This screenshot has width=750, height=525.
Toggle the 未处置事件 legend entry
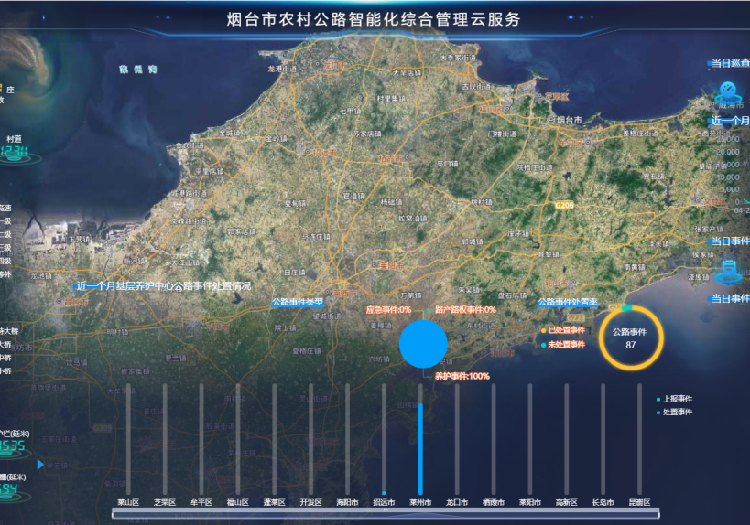566,345
